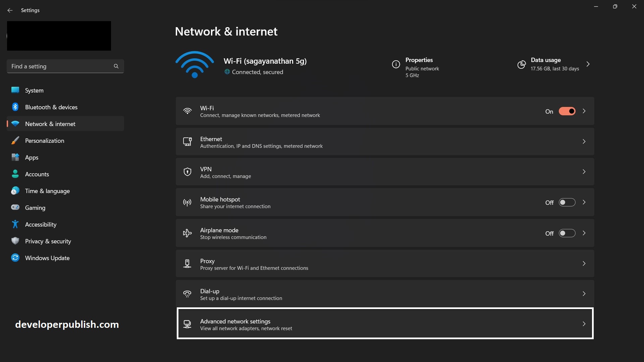Open Advanced network settings
644x362 pixels.
[x=385, y=323]
